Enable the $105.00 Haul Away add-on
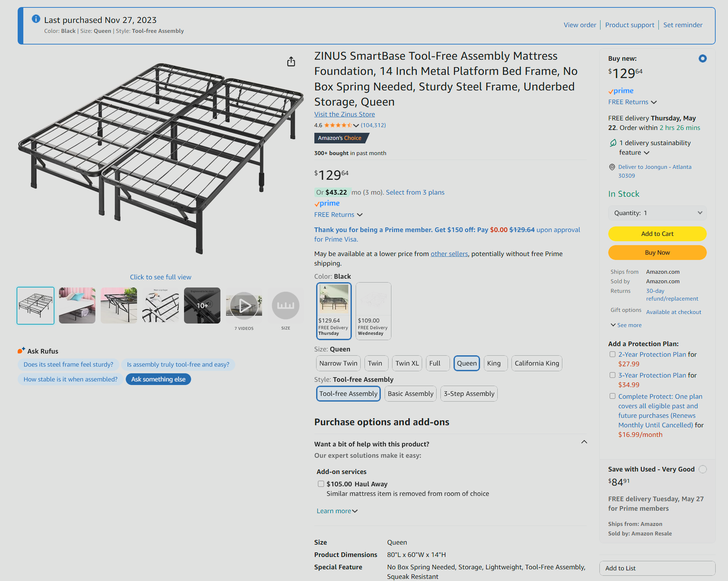Image resolution: width=728 pixels, height=581 pixels. click(321, 484)
